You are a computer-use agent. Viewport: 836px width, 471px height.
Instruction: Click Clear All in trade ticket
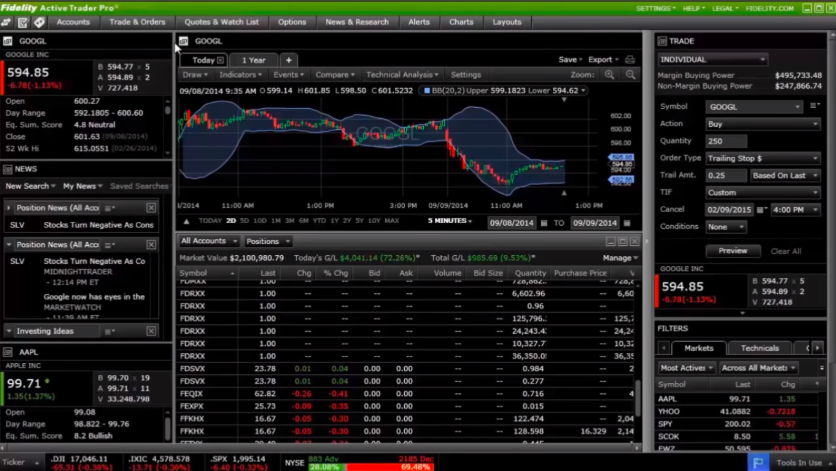[785, 251]
